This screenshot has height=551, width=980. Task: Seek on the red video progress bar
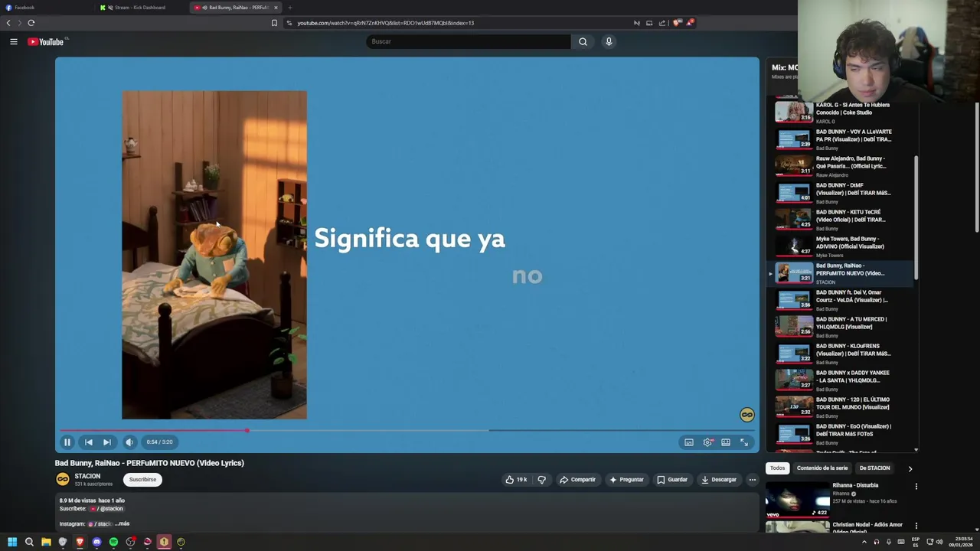tap(407, 430)
